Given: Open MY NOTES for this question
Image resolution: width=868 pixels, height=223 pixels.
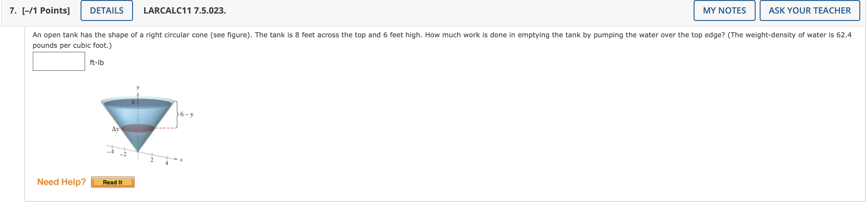Looking at the screenshot, I should [724, 10].
